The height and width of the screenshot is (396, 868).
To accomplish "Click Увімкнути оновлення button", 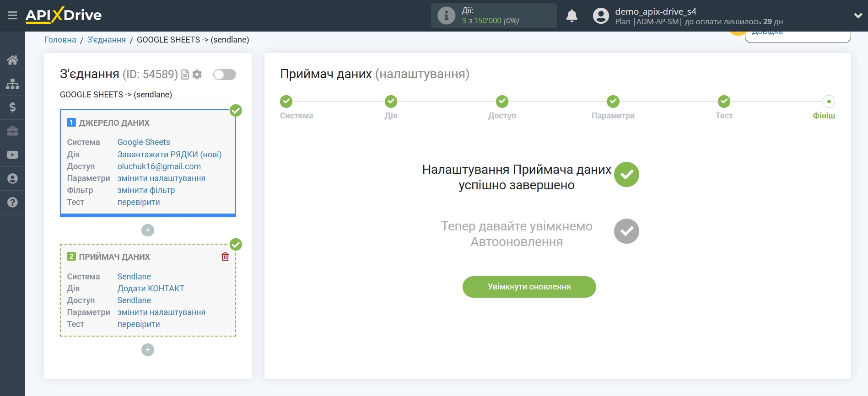I will pyautogui.click(x=529, y=287).
